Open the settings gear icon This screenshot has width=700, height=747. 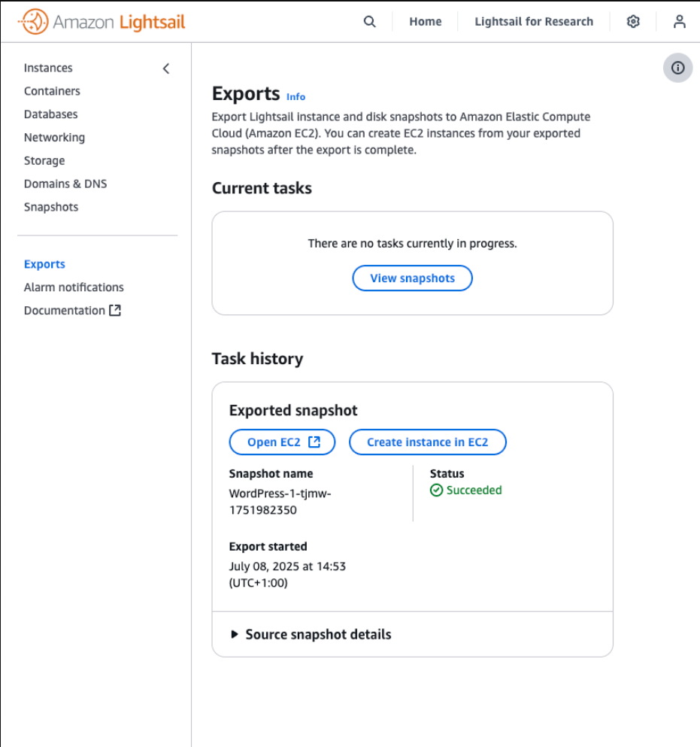click(x=633, y=21)
